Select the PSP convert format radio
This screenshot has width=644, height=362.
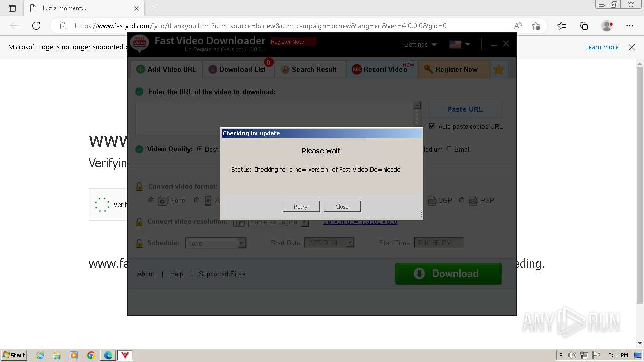(461, 200)
